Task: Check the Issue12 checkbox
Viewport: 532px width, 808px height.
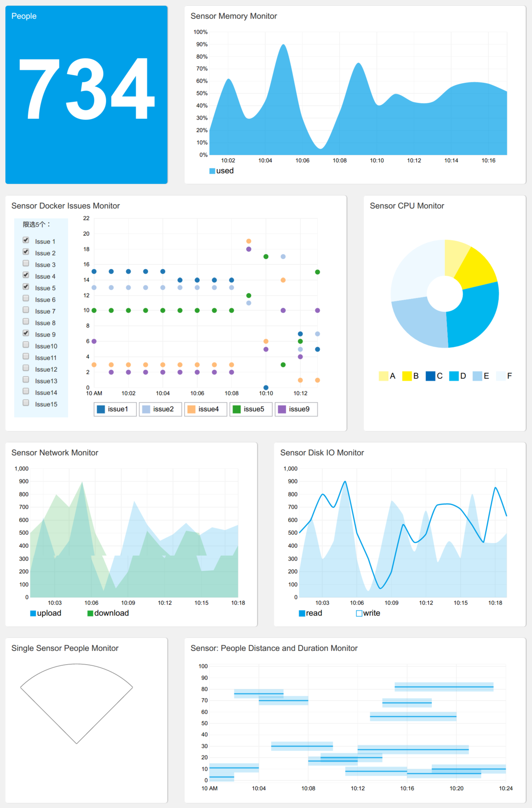Action: (26, 368)
